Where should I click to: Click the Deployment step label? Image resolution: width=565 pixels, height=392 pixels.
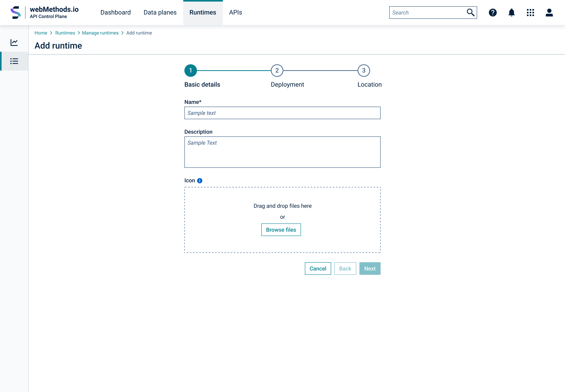pyautogui.click(x=287, y=84)
